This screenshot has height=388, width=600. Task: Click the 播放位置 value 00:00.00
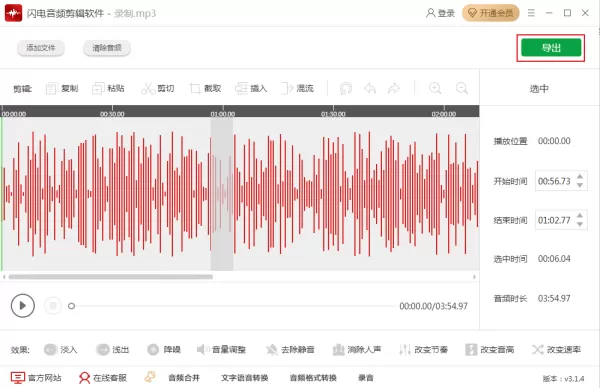(554, 141)
